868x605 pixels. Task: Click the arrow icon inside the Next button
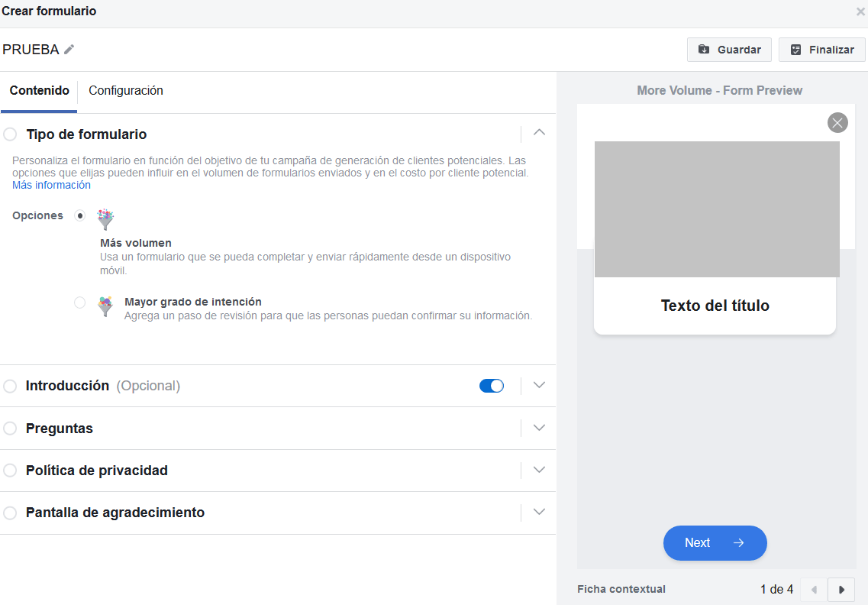(737, 542)
